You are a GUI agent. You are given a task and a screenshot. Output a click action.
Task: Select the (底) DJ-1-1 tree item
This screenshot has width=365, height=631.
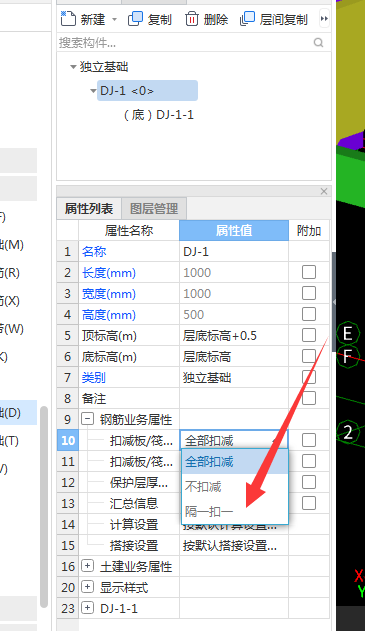[x=158, y=115]
